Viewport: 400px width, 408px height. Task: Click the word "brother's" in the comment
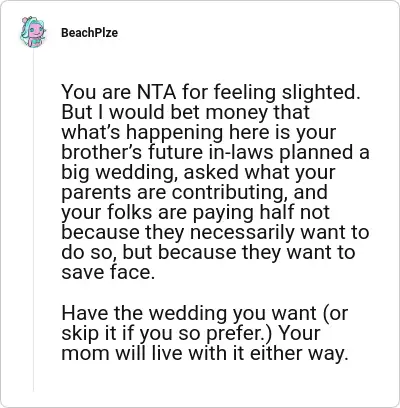coord(103,152)
